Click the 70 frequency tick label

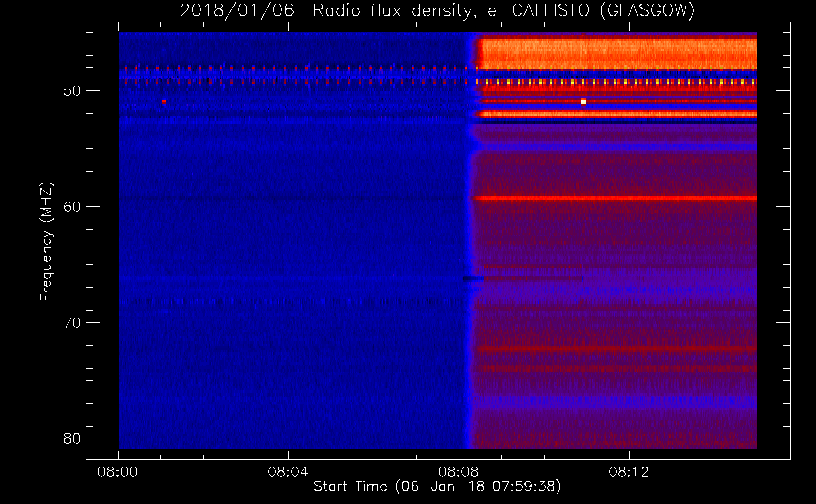[72, 323]
